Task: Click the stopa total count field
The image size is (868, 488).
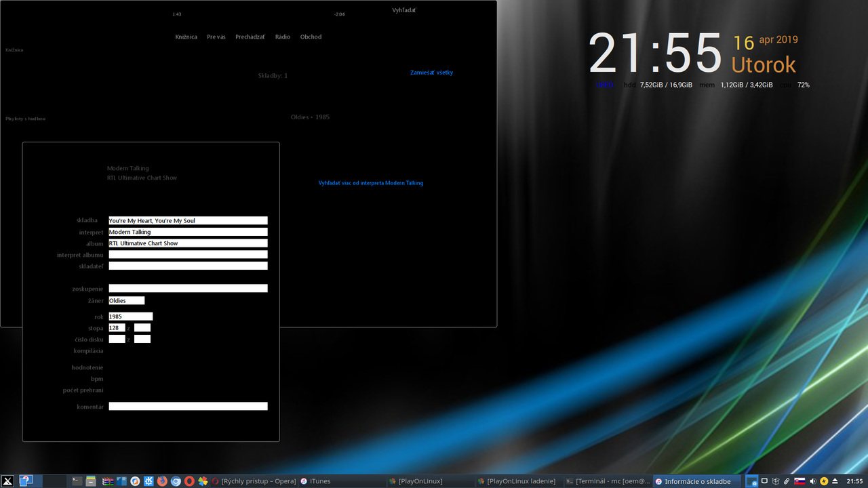Action: 142,328
